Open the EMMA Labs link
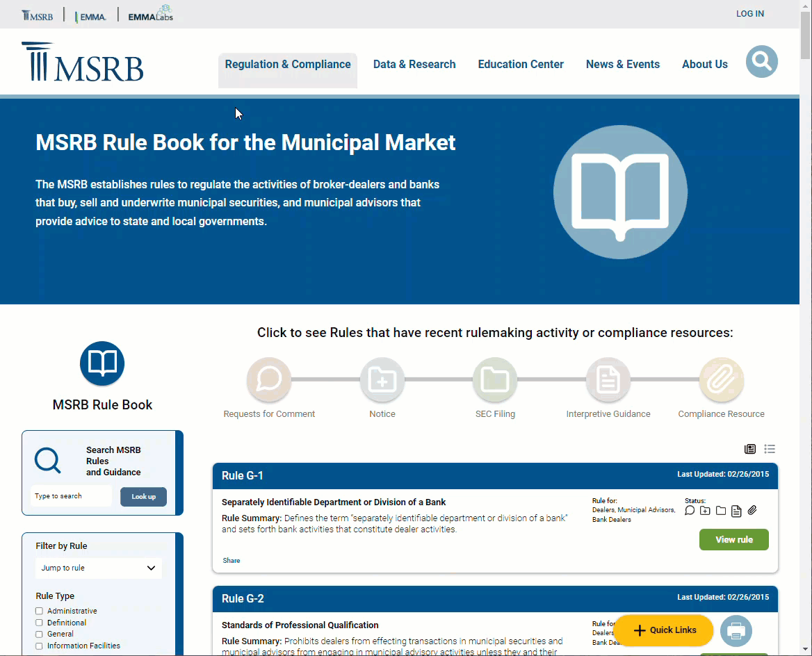The width and height of the screenshot is (812, 656). (150, 13)
